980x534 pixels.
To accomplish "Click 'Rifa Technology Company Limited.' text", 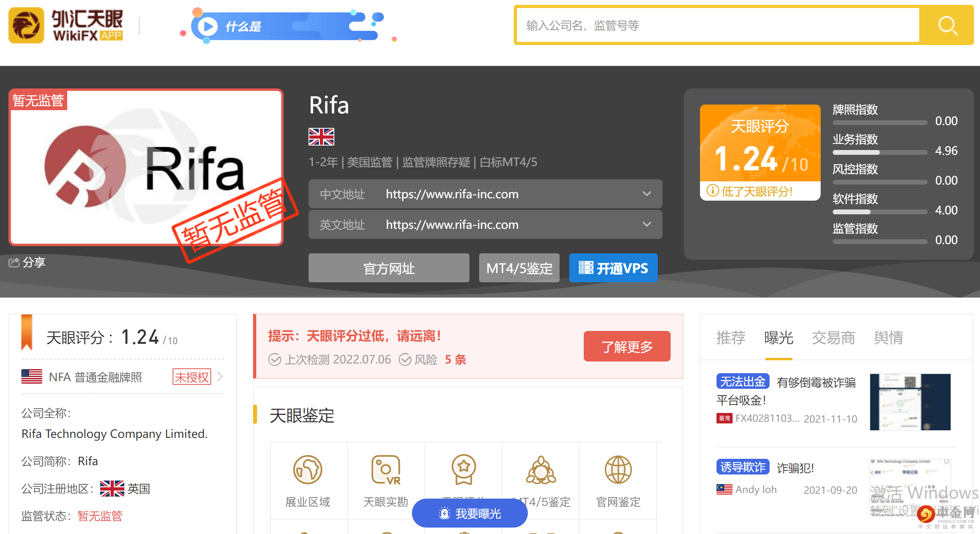I will tap(115, 434).
